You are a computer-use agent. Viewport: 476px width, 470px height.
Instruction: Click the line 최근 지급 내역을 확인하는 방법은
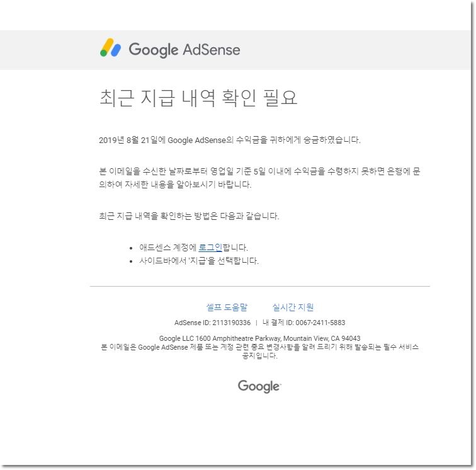pyautogui.click(x=189, y=216)
